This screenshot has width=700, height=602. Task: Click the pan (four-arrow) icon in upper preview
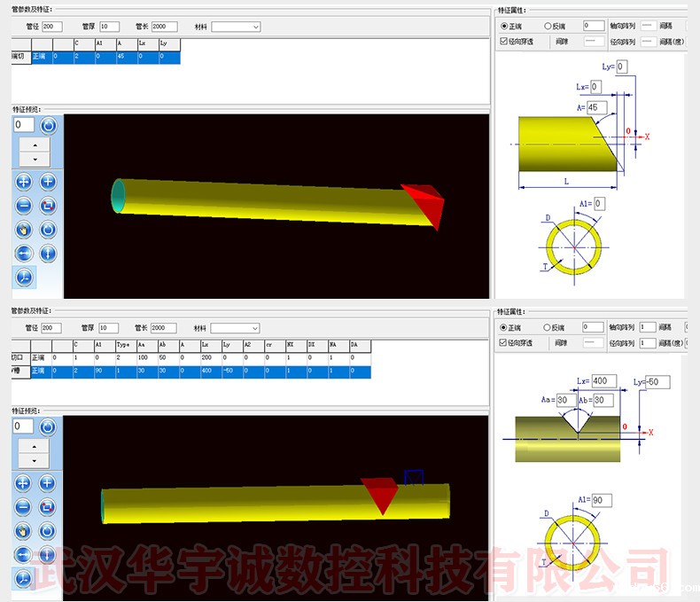(23, 182)
